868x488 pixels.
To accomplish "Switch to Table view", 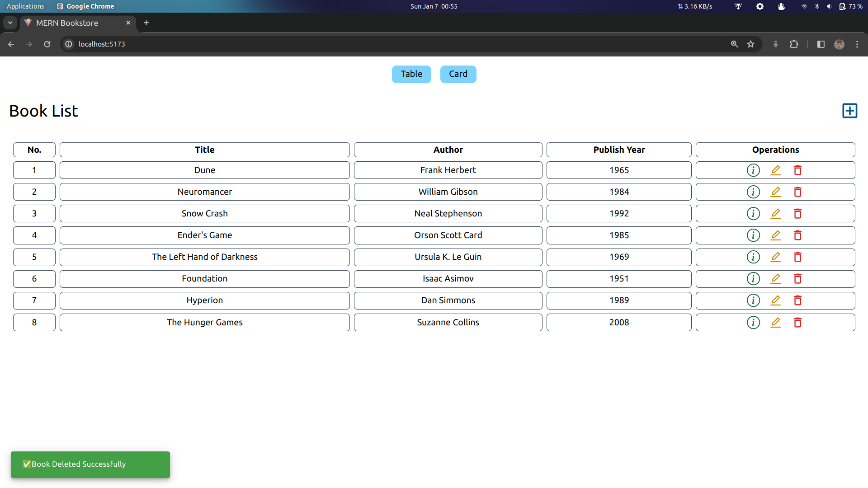I will [x=411, y=74].
